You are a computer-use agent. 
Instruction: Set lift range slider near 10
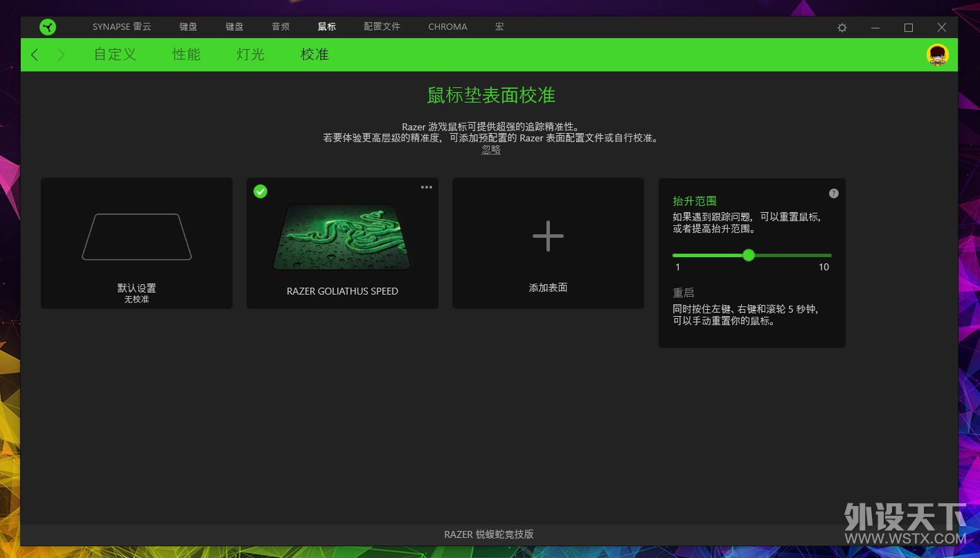point(830,255)
